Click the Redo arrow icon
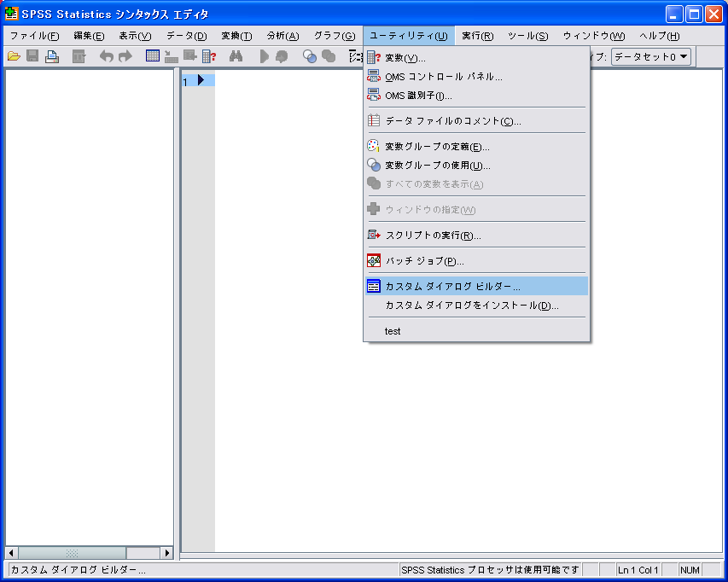Screen dimensions: 728x582 [x=125, y=56]
